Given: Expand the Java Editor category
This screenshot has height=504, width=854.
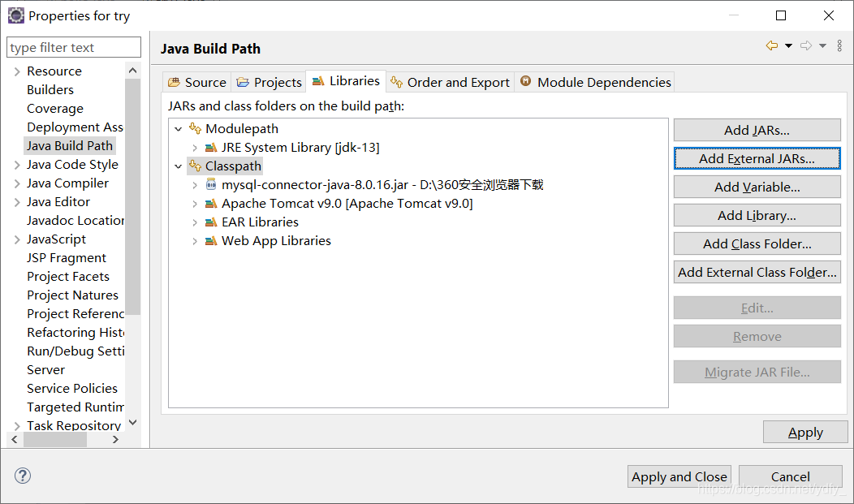Looking at the screenshot, I should click(x=17, y=202).
